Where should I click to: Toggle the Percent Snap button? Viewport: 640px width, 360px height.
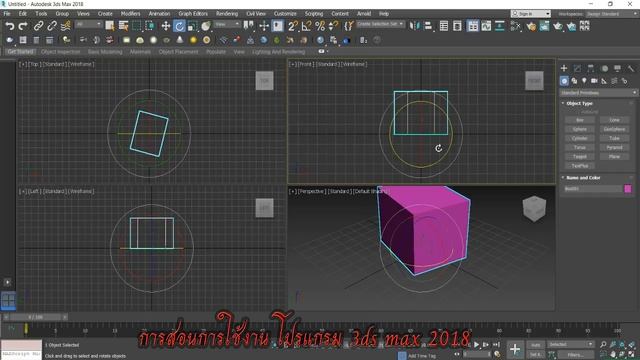pyautogui.click(x=320, y=26)
